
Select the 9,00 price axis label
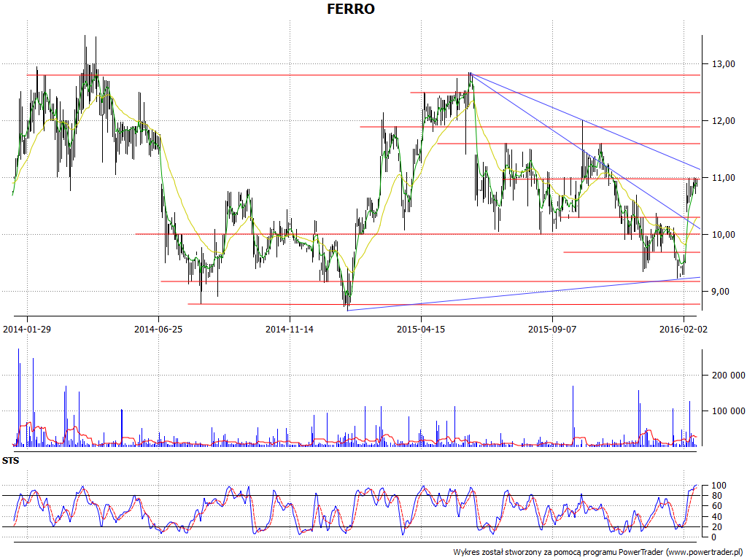721,292
